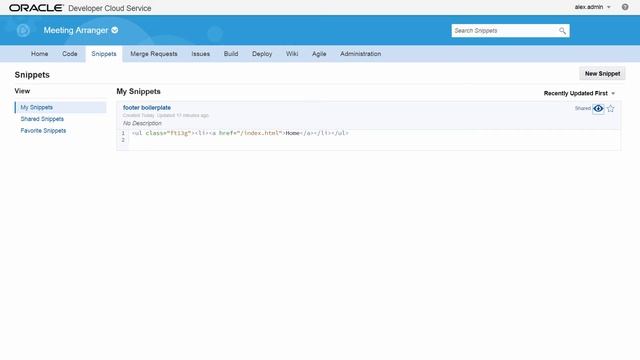Open the Recently Updated First sort dropdown

click(x=579, y=93)
